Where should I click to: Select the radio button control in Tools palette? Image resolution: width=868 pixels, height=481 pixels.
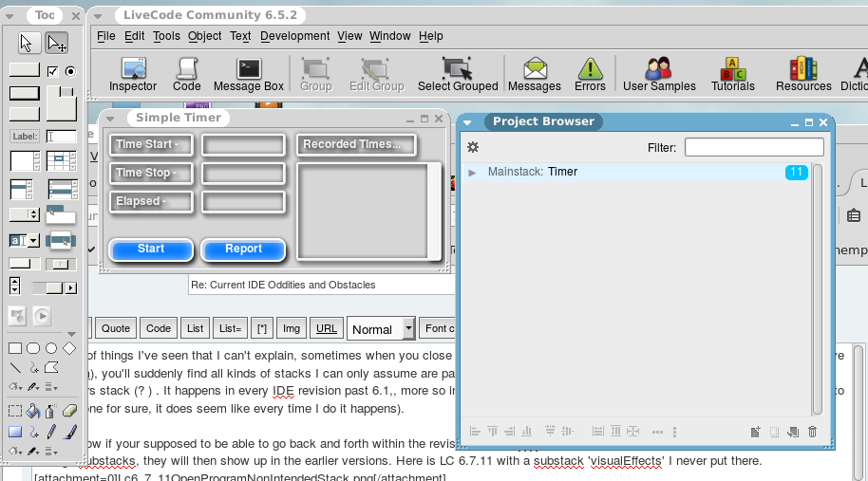pyautogui.click(x=69, y=71)
